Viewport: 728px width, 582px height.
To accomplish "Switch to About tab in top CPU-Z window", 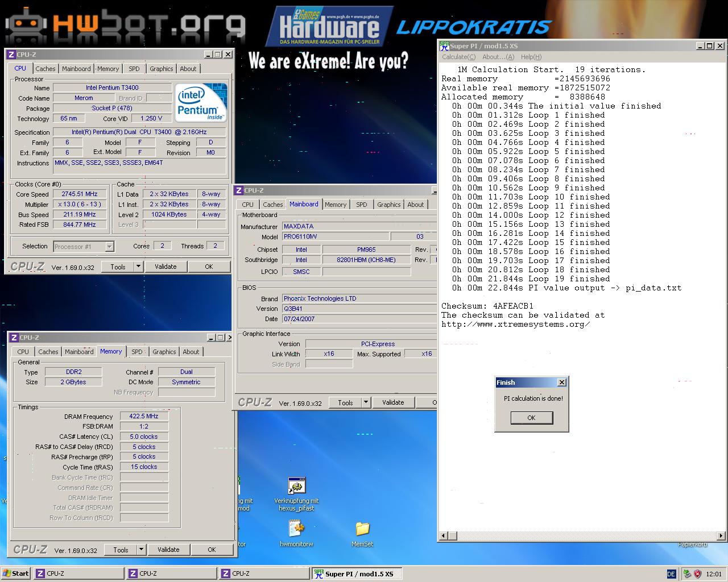I will (x=188, y=69).
